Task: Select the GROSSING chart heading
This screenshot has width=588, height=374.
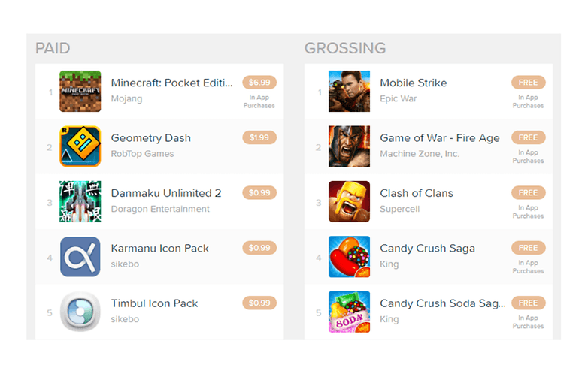Action: click(x=345, y=48)
